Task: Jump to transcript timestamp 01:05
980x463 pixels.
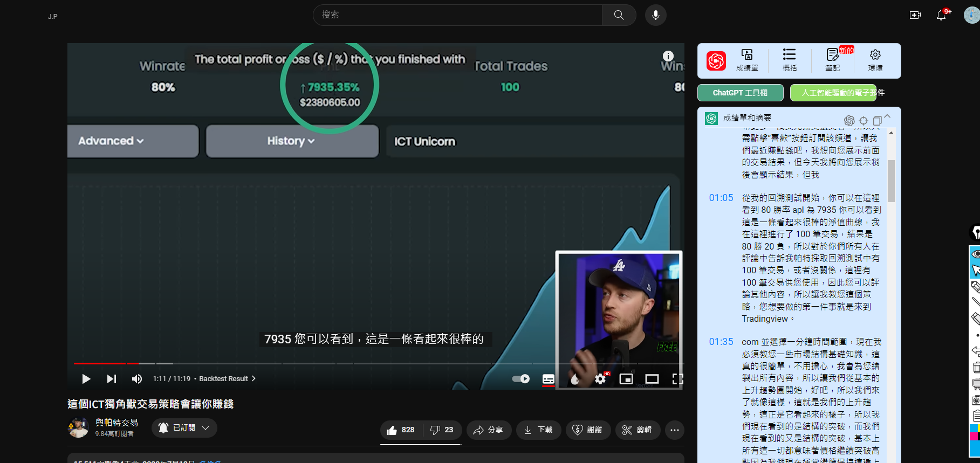Action: 721,198
